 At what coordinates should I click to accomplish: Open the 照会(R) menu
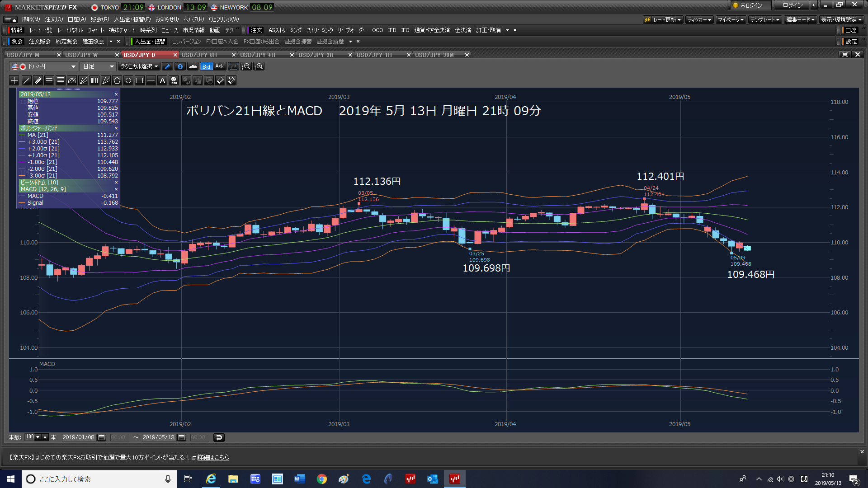100,19
